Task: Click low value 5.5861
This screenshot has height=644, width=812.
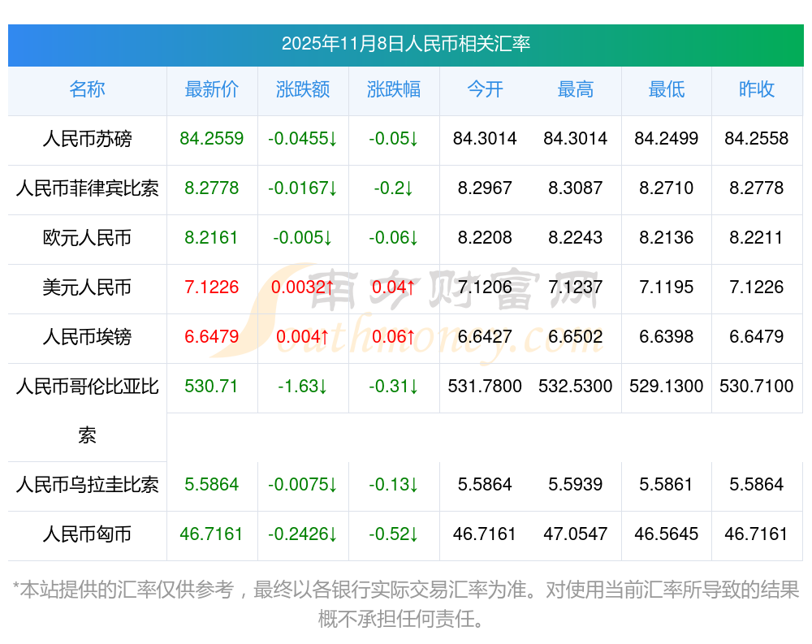Action: (x=667, y=485)
